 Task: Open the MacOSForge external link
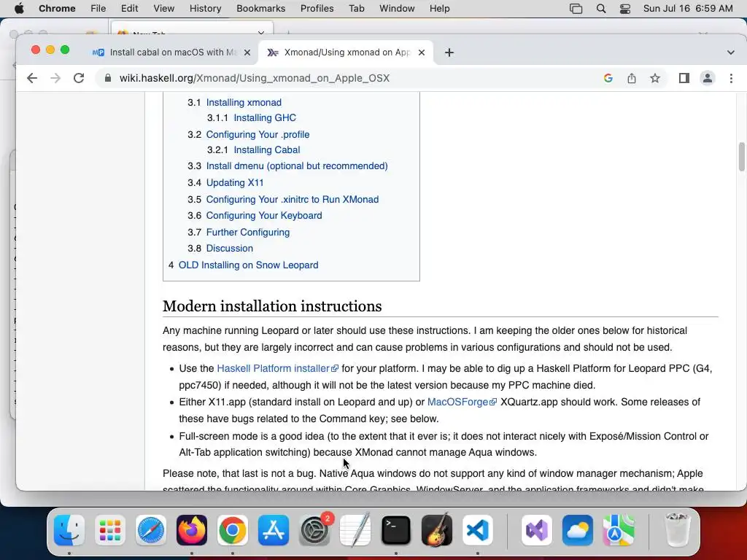pyautogui.click(x=462, y=402)
